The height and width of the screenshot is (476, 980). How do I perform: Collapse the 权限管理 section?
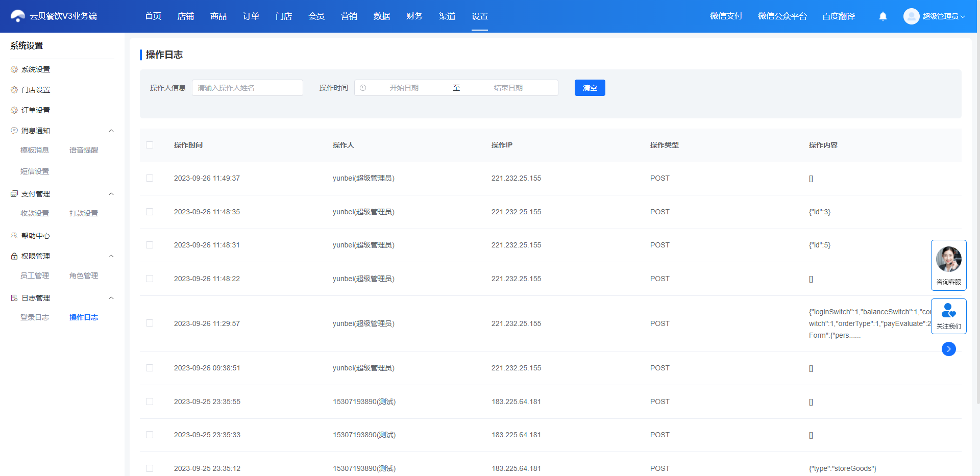pyautogui.click(x=111, y=256)
